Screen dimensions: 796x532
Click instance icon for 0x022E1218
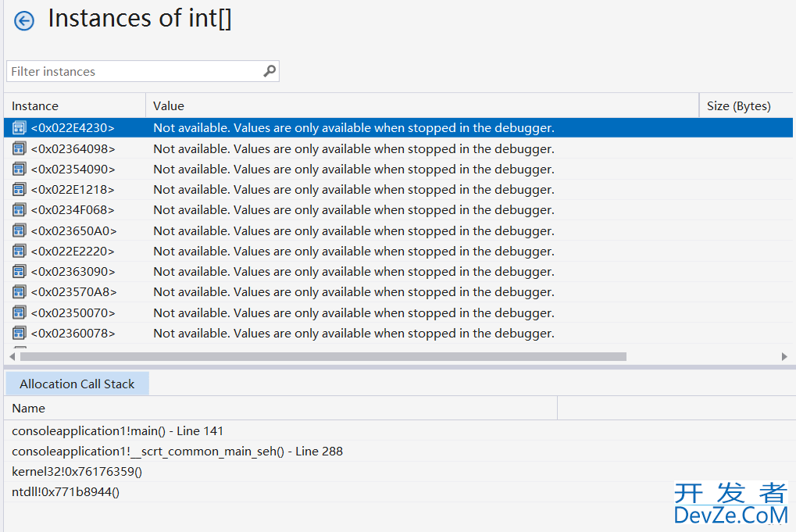coord(20,190)
